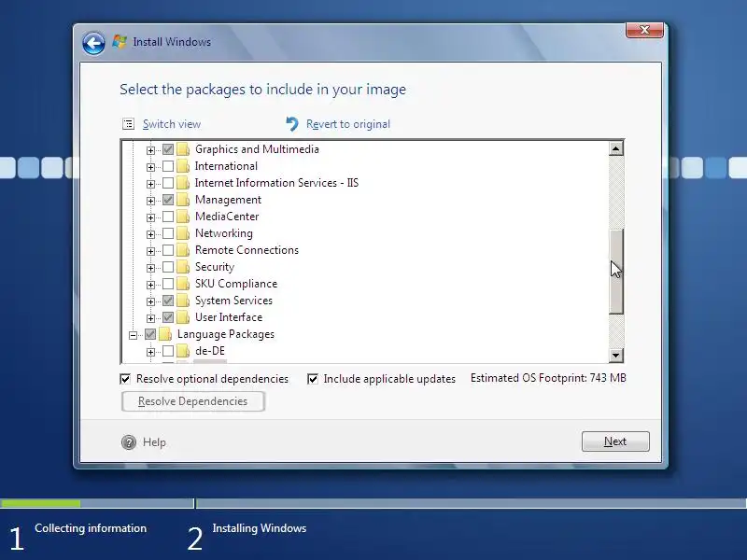Check the SKU Compliance checkbox
The image size is (747, 560).
tap(168, 284)
